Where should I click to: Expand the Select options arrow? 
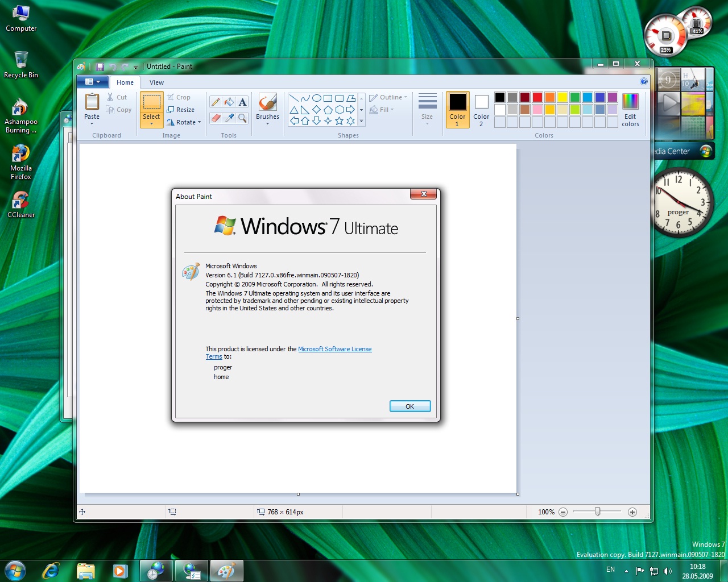tap(151, 123)
